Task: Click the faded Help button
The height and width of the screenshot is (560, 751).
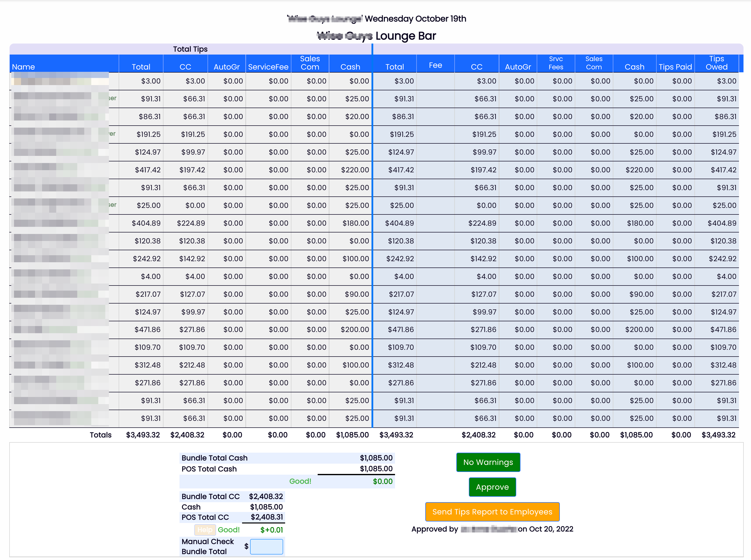Action: (205, 529)
